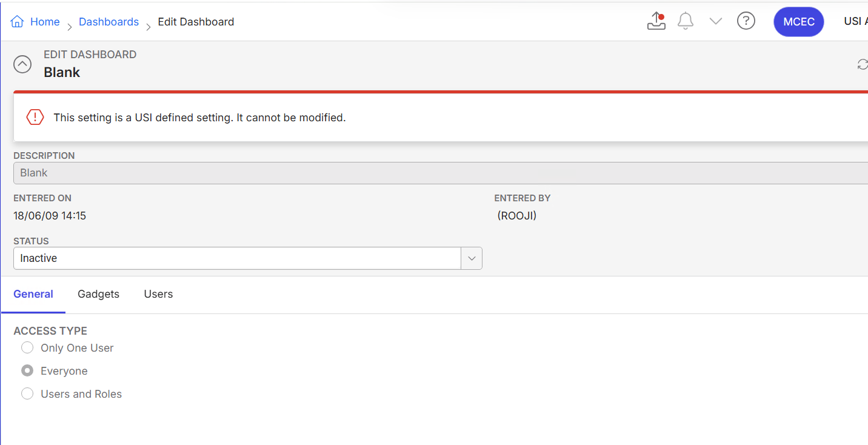Go to the Dashboards breadcrumb link
Viewport: 868px width, 445px height.
point(109,22)
